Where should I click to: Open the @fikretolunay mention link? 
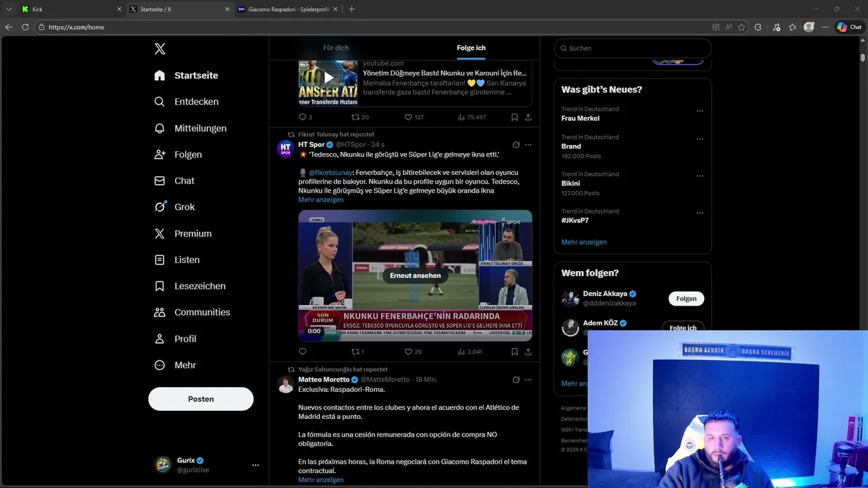point(330,173)
